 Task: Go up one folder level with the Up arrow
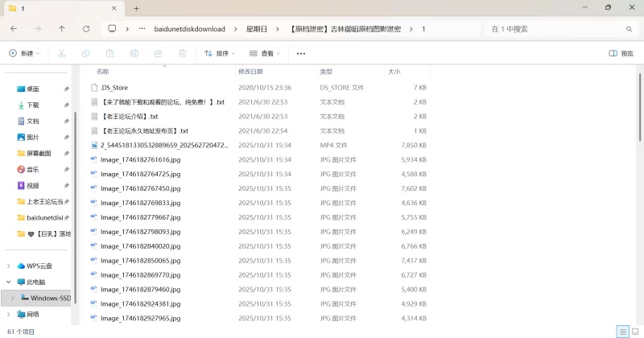tap(62, 28)
